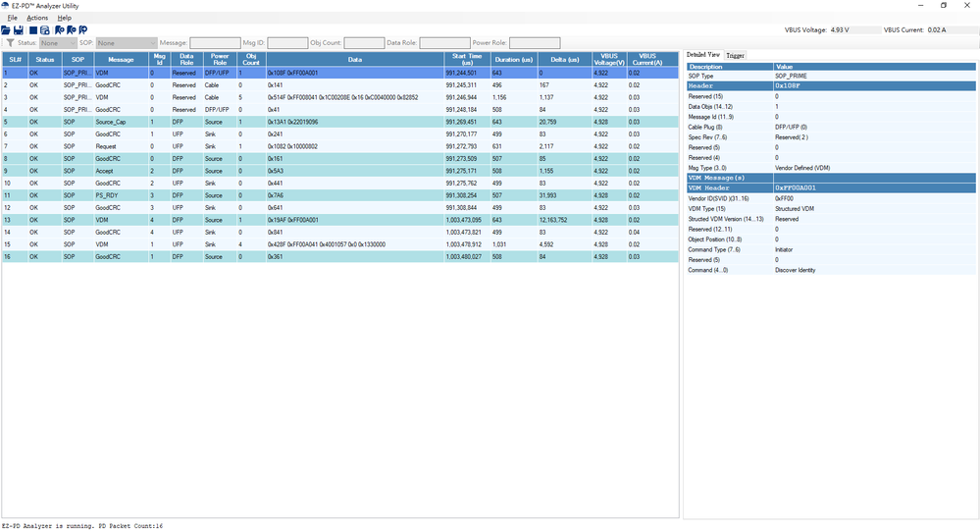Click the VDM Header row in detail panel

tap(831, 187)
